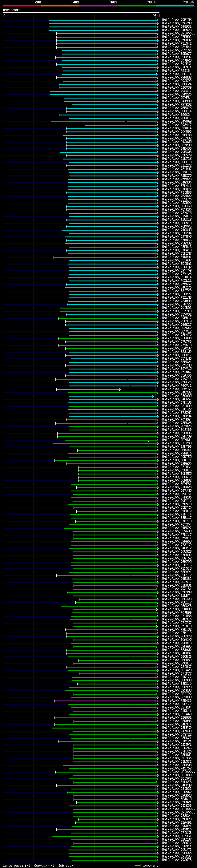Viewport: 197px width, 868px height.
Task: Click the UniRef100_A8YHP5 label
Action: (x=176, y=426)
